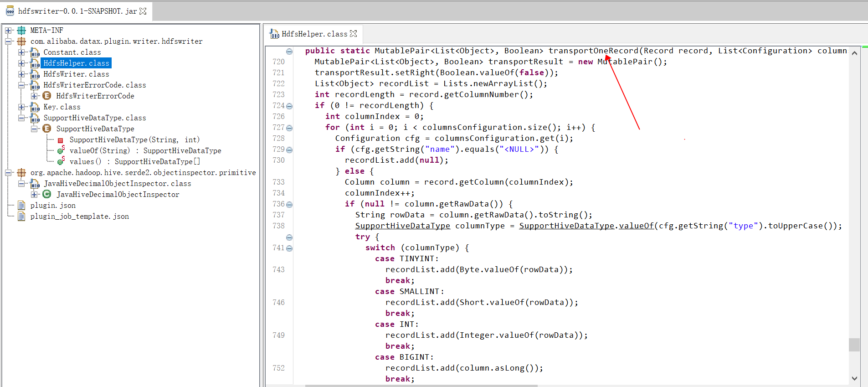Viewport: 868px width, 387px height.
Task: Click the class icon on HdfsHelper.class tab
Action: 274,34
